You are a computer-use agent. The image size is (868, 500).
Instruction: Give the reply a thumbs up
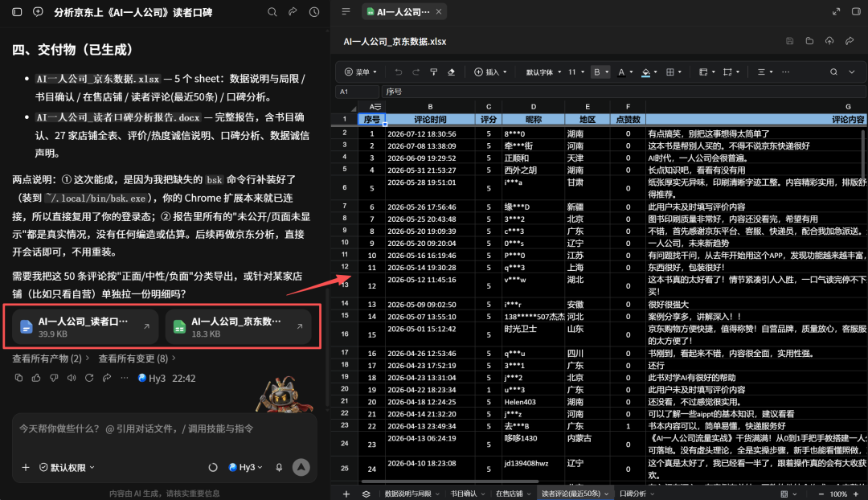36,378
